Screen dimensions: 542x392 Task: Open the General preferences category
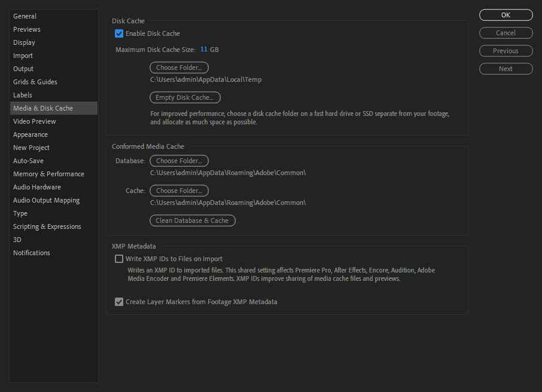point(25,16)
